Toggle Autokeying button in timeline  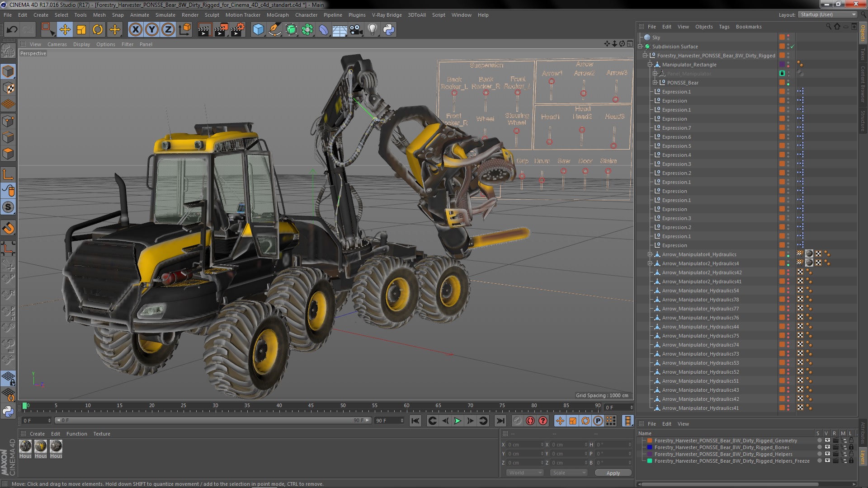530,421
